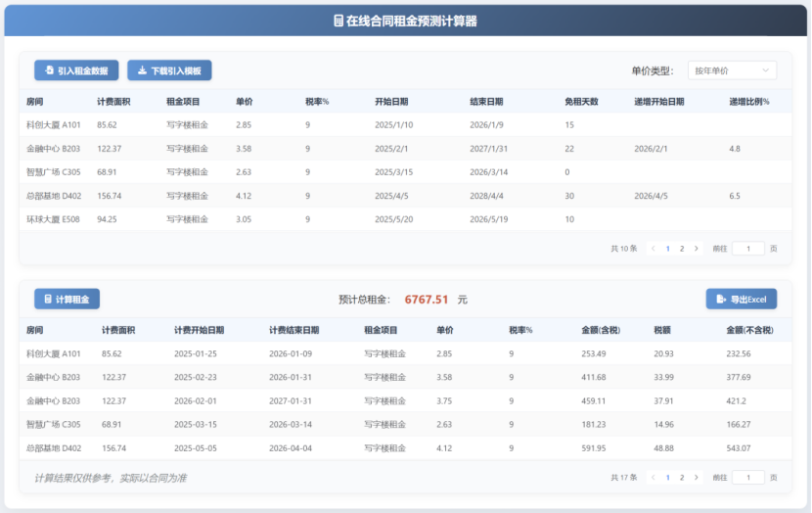This screenshot has height=513, width=812.
Task: Click the calculator icon on 计算租金
Action: click(x=47, y=300)
